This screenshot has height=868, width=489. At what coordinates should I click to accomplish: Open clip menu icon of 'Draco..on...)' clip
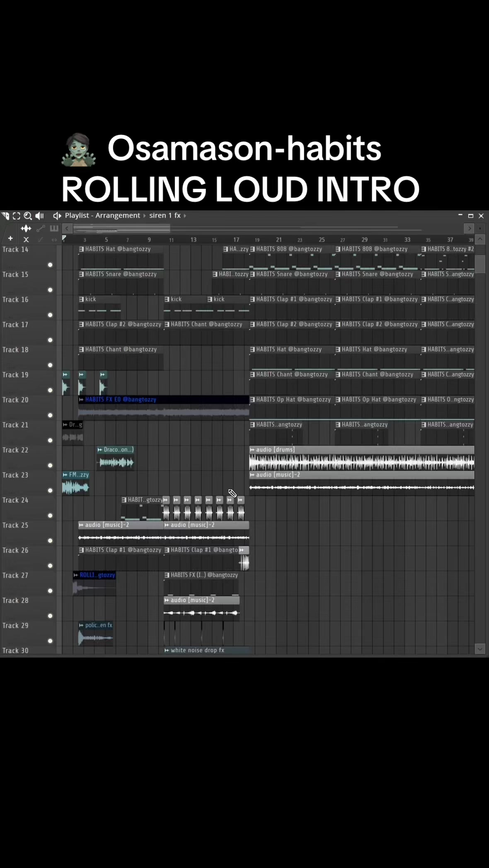pos(100,450)
